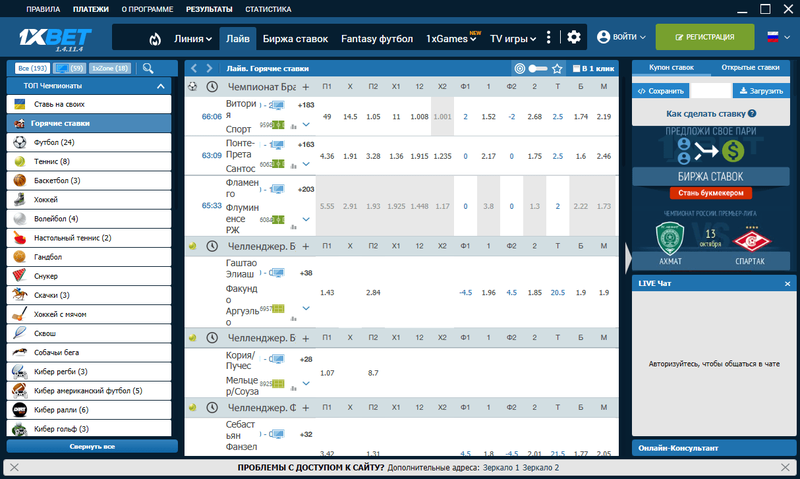Open green zone icon for Кория/Пучес match
This screenshot has height=479, width=800.
(x=278, y=384)
